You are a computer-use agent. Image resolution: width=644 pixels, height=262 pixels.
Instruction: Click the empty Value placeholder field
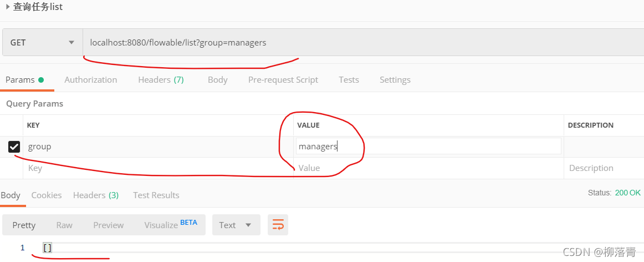[428, 168]
